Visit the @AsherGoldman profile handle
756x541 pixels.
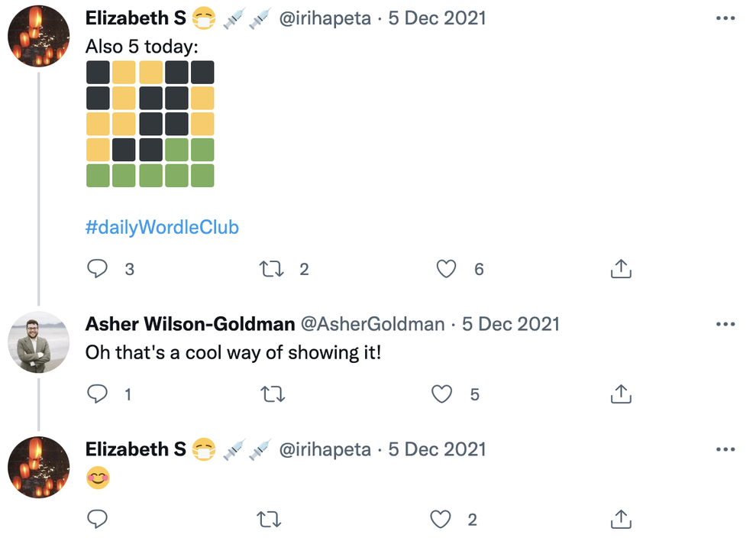coord(373,324)
